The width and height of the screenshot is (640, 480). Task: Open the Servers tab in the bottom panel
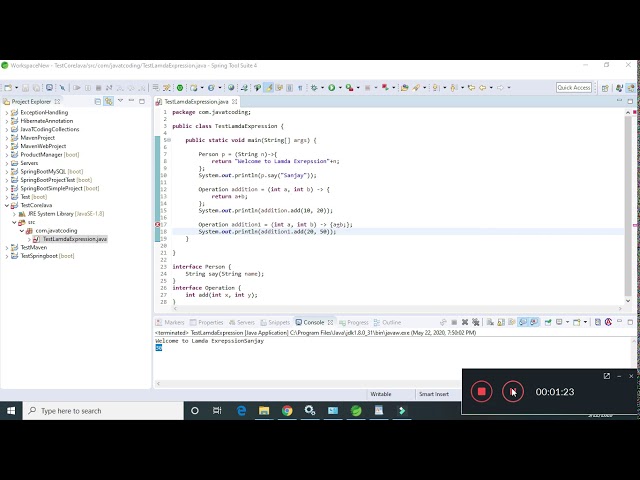242,322
